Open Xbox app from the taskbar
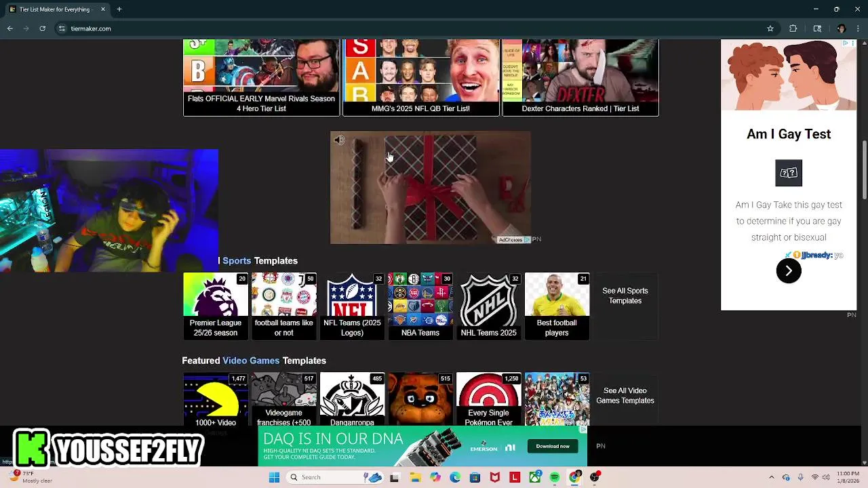The image size is (868, 488). tap(535, 477)
